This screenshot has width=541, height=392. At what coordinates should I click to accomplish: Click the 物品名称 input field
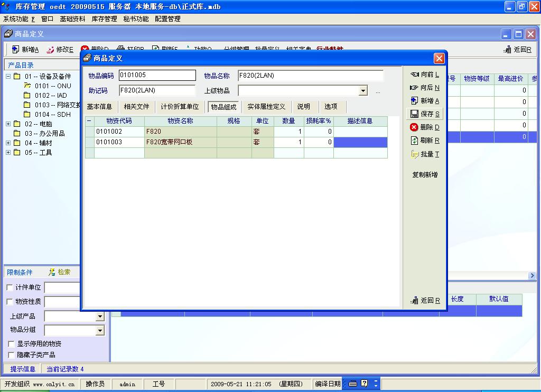[x=310, y=76]
